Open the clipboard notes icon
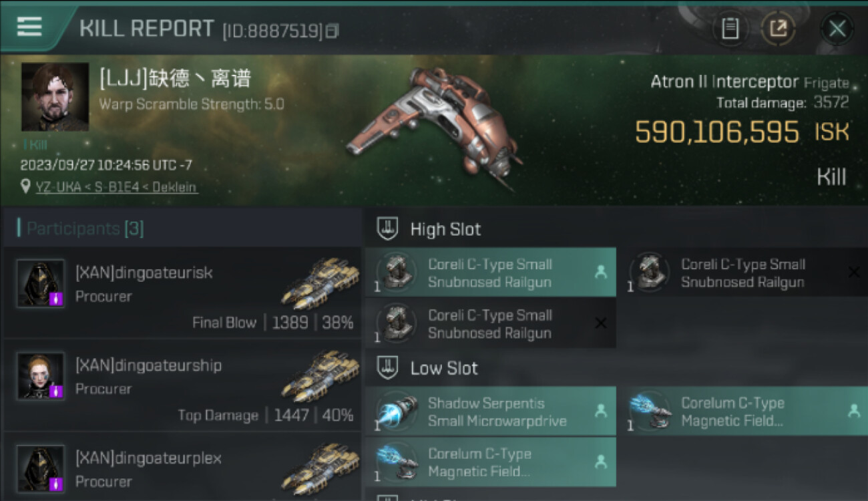 click(730, 29)
